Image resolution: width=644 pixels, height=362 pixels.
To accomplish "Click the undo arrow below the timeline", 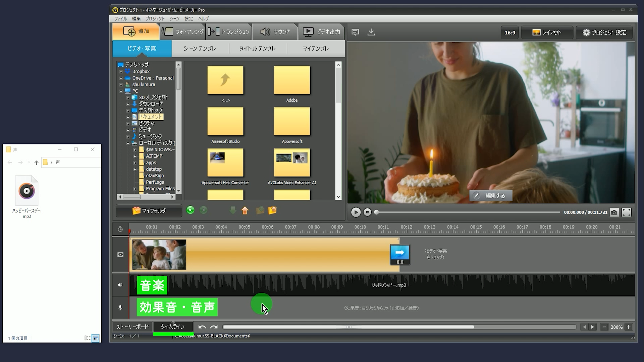I will (x=202, y=327).
